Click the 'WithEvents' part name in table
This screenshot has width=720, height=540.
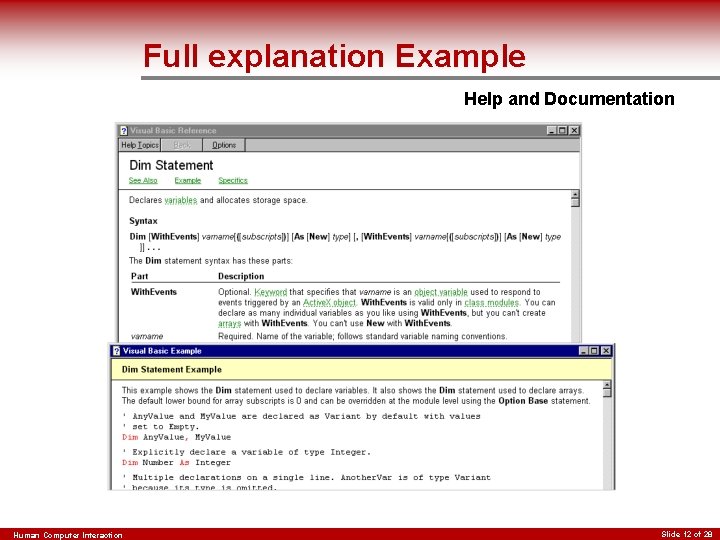point(154,292)
